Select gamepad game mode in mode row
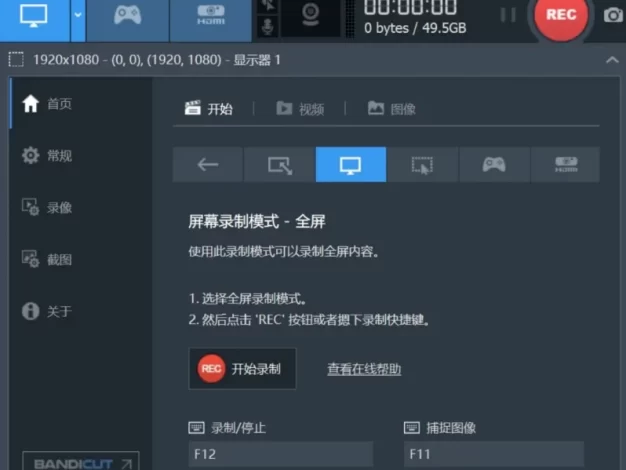Viewport: 626px width, 470px height. [494, 165]
